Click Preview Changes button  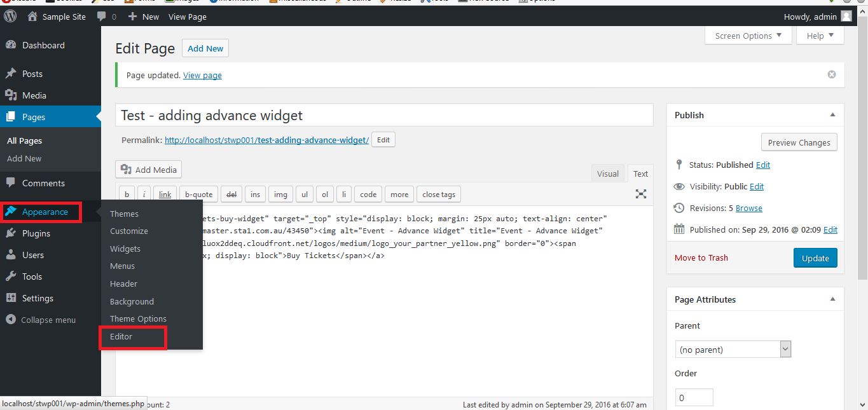[799, 142]
